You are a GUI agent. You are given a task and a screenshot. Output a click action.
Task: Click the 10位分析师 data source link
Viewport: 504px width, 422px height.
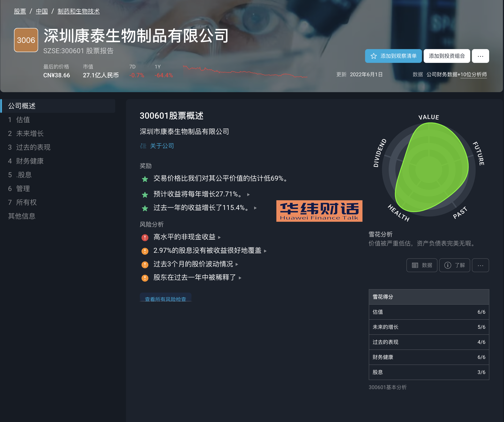[473, 75]
